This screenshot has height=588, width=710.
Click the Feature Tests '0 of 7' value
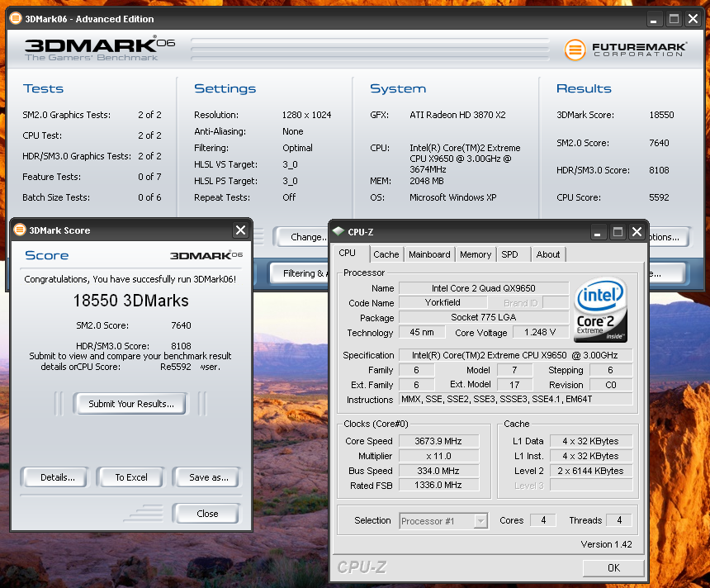point(149,177)
